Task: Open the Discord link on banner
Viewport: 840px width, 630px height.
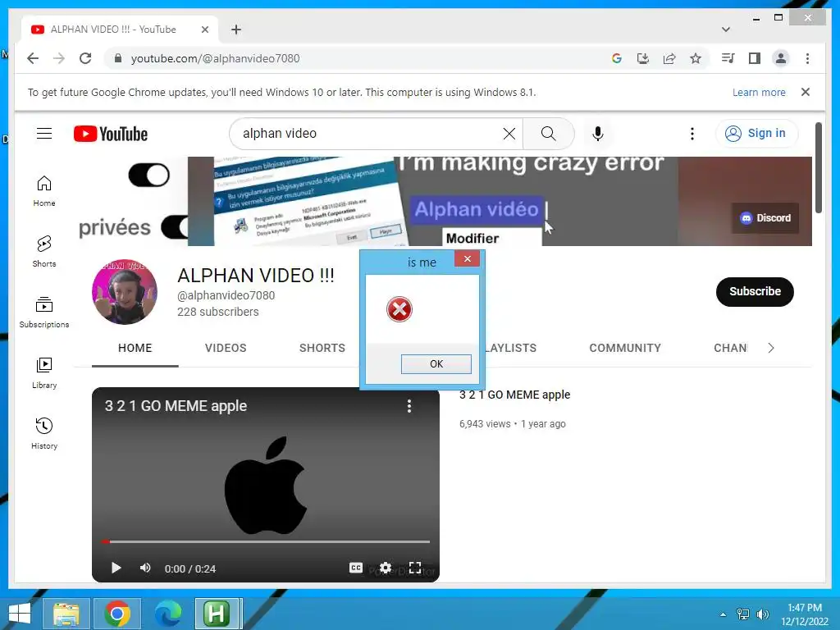Action: (765, 218)
